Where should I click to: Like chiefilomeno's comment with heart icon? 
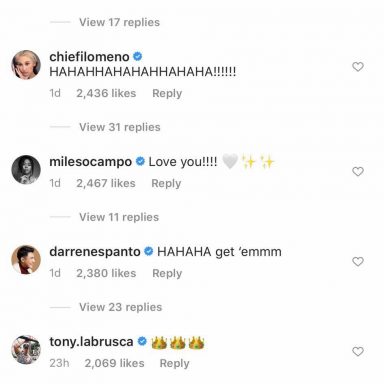pyautogui.click(x=358, y=67)
